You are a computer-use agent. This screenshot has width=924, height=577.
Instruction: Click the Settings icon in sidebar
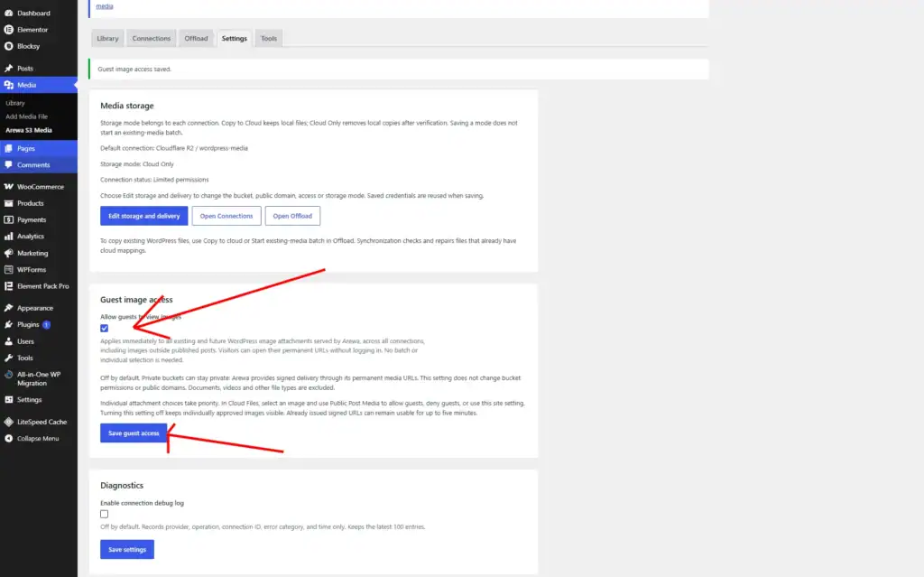9,399
